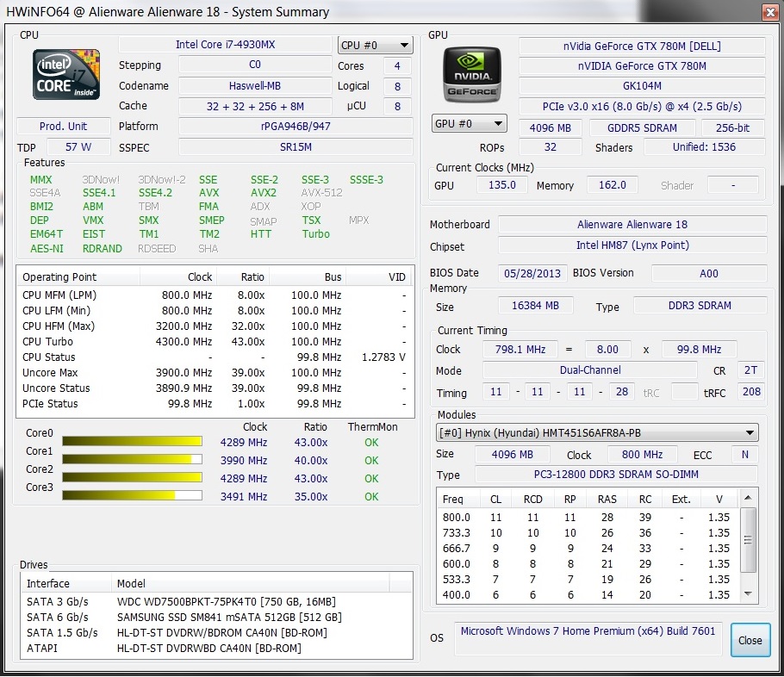This screenshot has height=677, width=784.
Task: Click the Core3 usage bar
Action: (x=132, y=495)
